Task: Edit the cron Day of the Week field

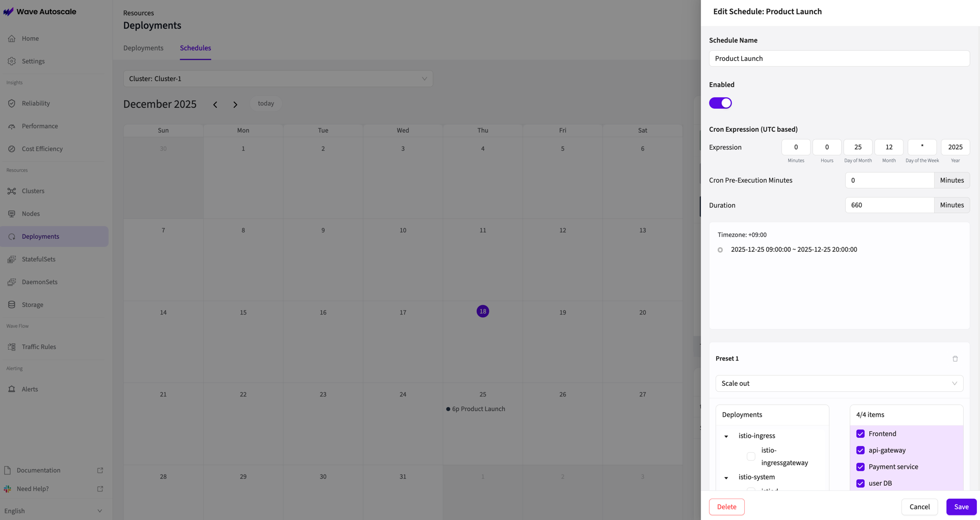Action: tap(922, 147)
